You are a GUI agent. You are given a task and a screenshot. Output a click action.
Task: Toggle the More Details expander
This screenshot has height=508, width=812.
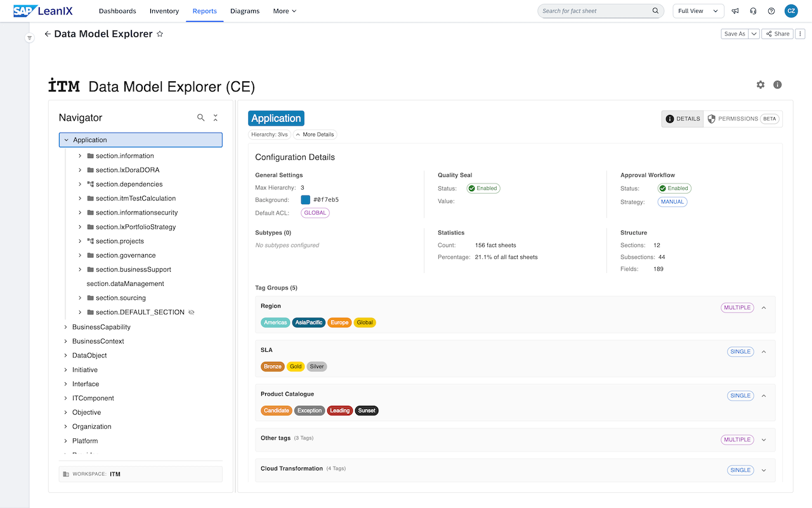315,135
